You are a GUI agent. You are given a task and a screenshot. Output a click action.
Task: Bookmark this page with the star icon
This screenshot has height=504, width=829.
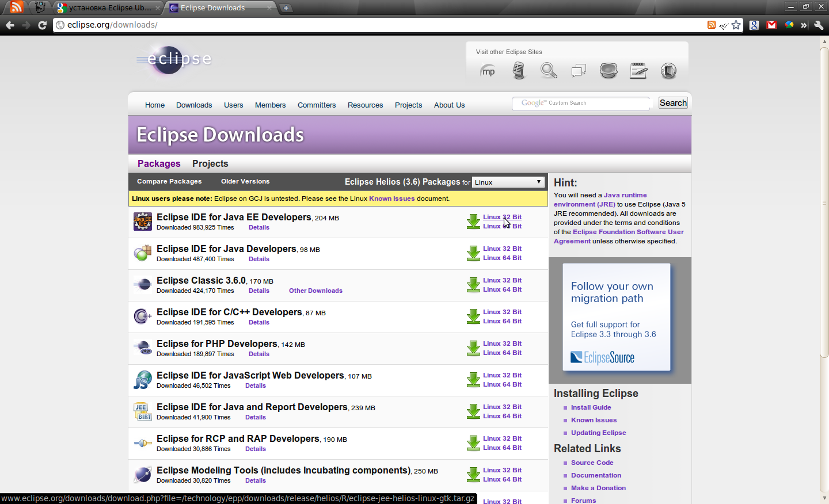coord(736,25)
